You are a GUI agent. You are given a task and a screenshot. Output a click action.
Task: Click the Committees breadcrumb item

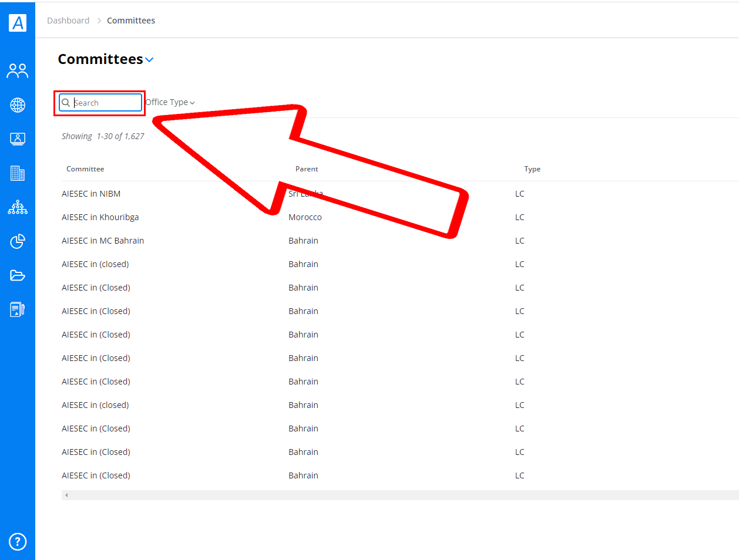pos(131,21)
